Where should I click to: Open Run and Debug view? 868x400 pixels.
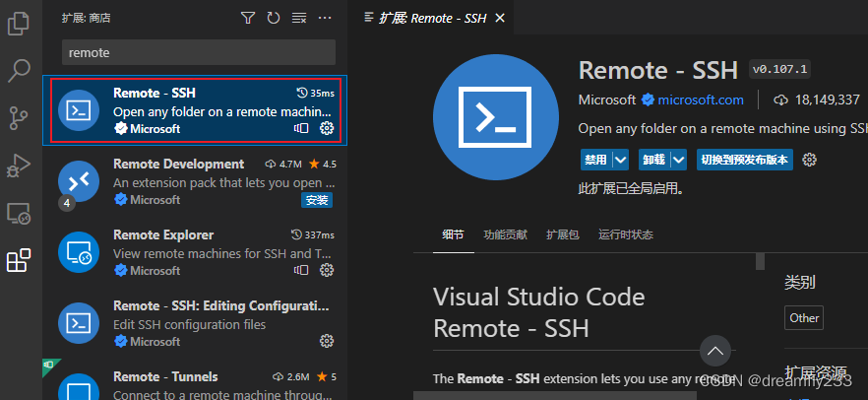click(x=19, y=166)
